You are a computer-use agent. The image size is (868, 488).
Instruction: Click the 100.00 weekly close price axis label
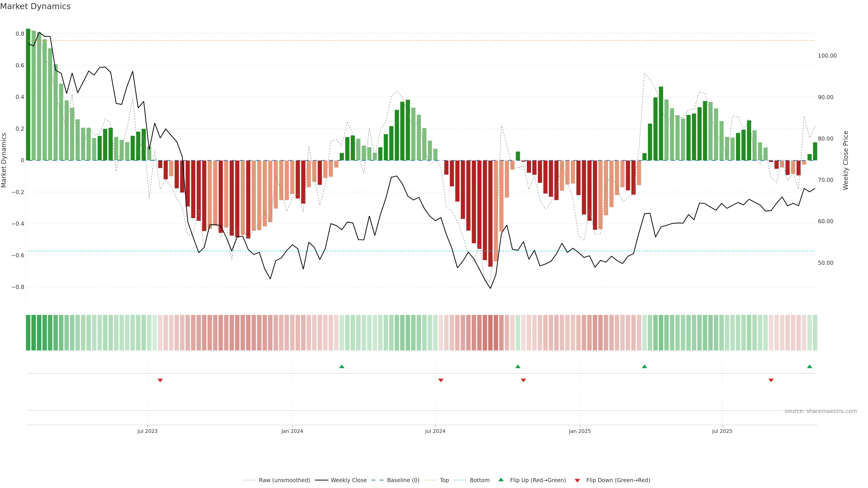pyautogui.click(x=827, y=56)
